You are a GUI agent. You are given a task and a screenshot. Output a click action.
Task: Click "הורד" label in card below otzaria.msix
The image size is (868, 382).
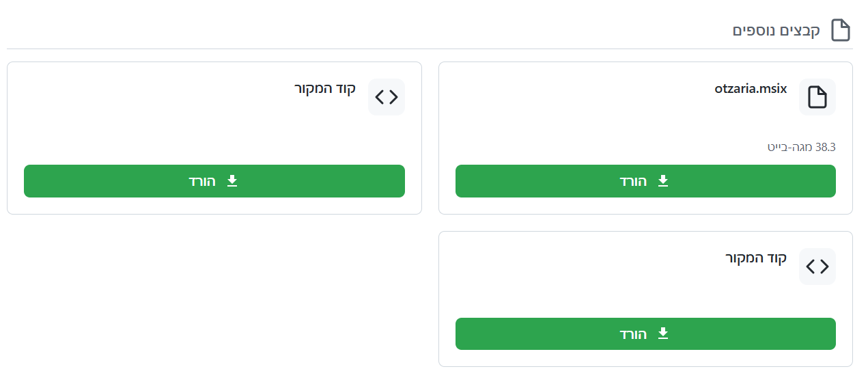tap(633, 333)
